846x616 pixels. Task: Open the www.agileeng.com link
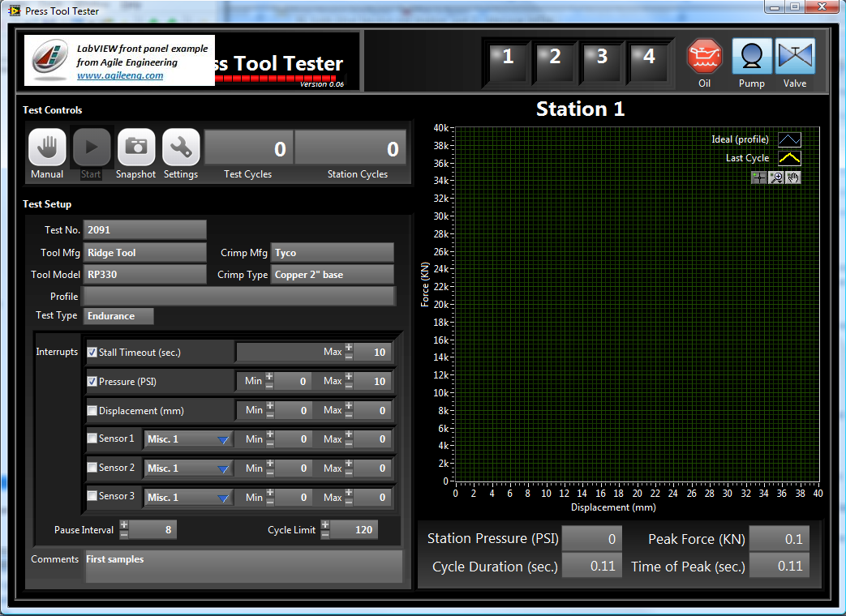(120, 75)
